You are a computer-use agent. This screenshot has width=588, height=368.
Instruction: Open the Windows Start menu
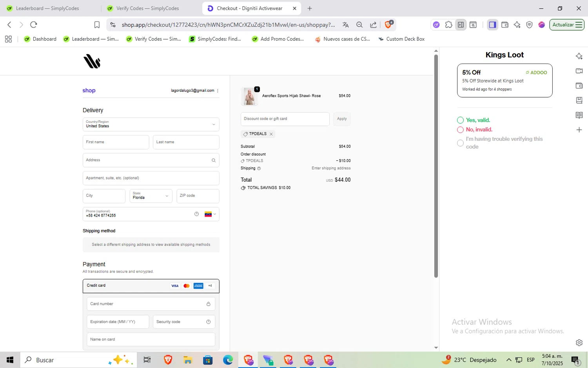[10, 360]
